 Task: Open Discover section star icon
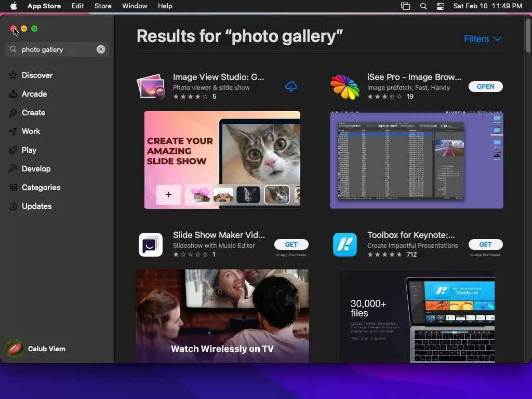point(13,75)
